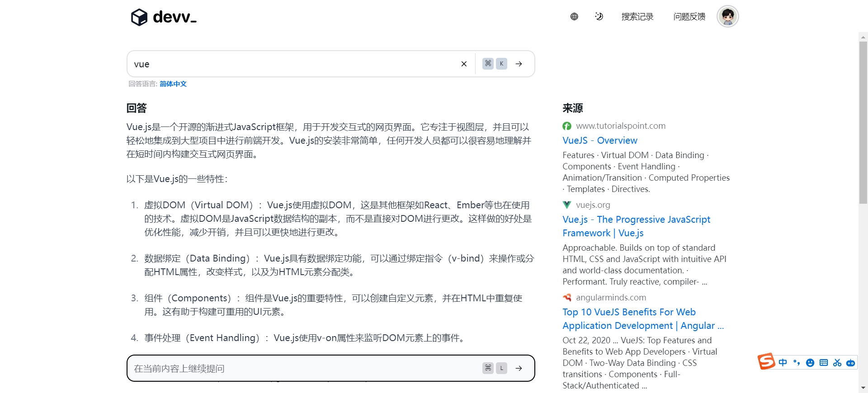Open the user avatar menu
This screenshot has width=868, height=393.
pyautogui.click(x=728, y=17)
